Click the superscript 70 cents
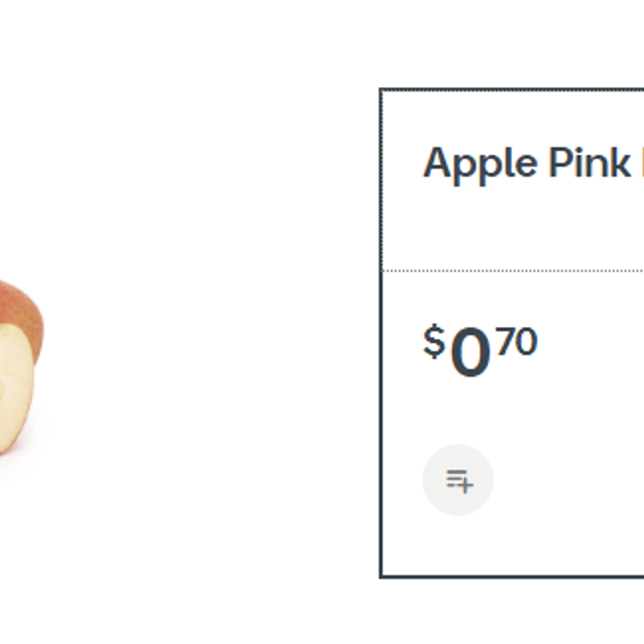Image resolution: width=644 pixels, height=644 pixels. (x=517, y=341)
